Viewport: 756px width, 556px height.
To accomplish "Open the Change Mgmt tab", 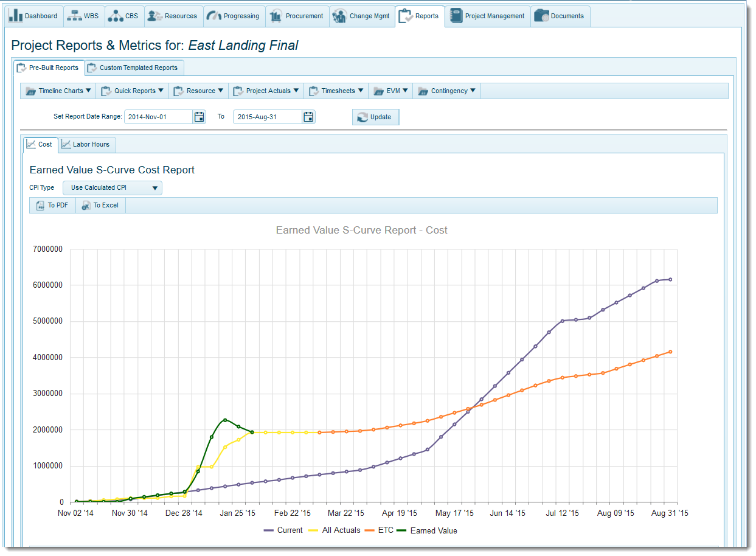I will [361, 16].
